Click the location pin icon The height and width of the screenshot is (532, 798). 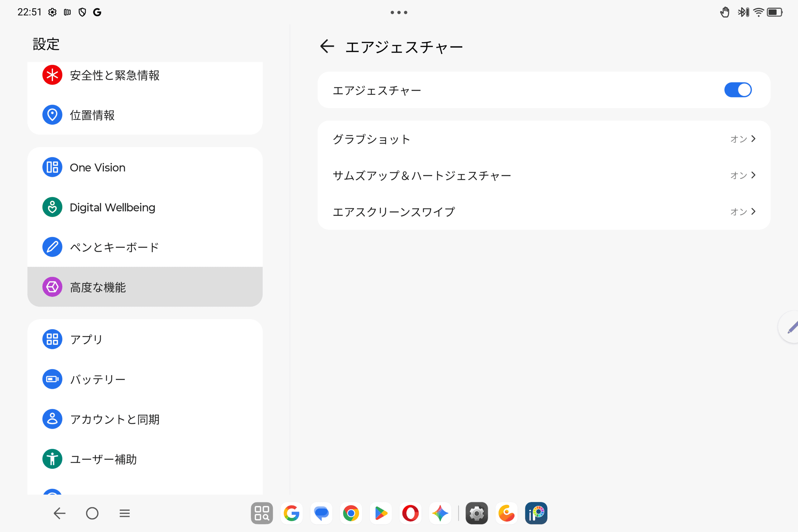point(52,115)
